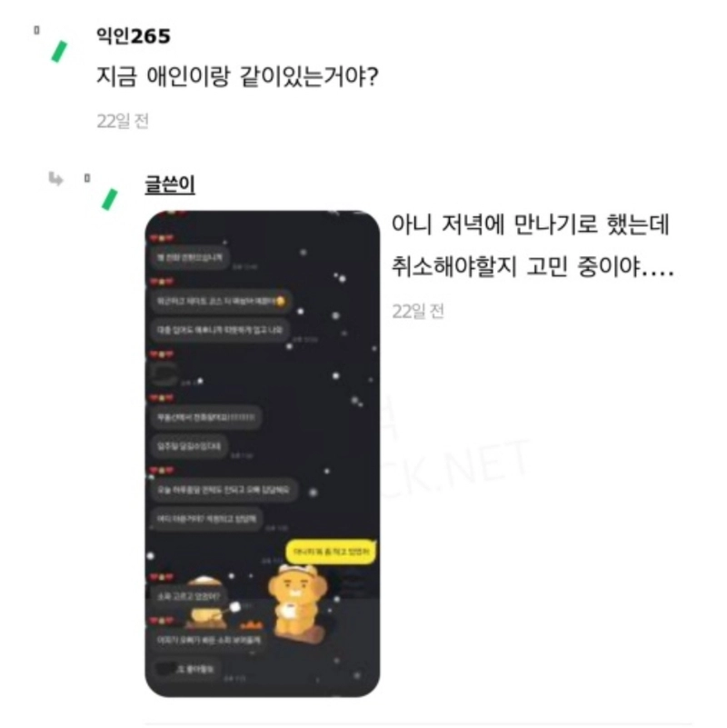Open 익인265 username
The image size is (727, 728).
(134, 36)
